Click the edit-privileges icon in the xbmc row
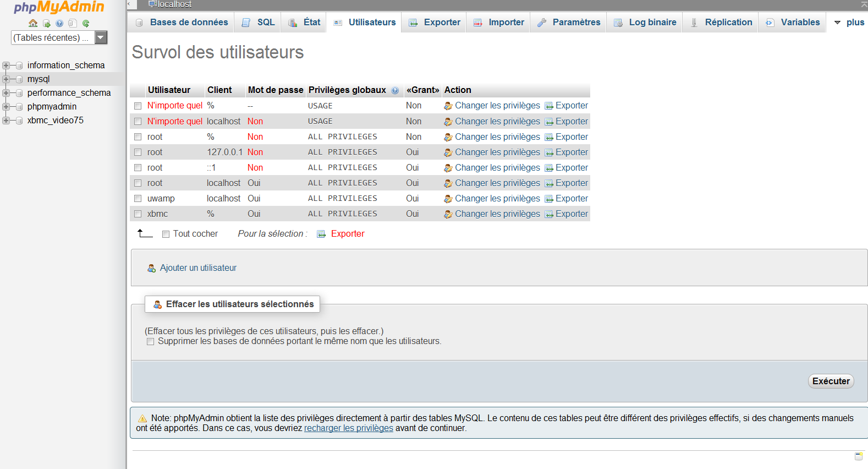Image resolution: width=868 pixels, height=469 pixels. (448, 214)
